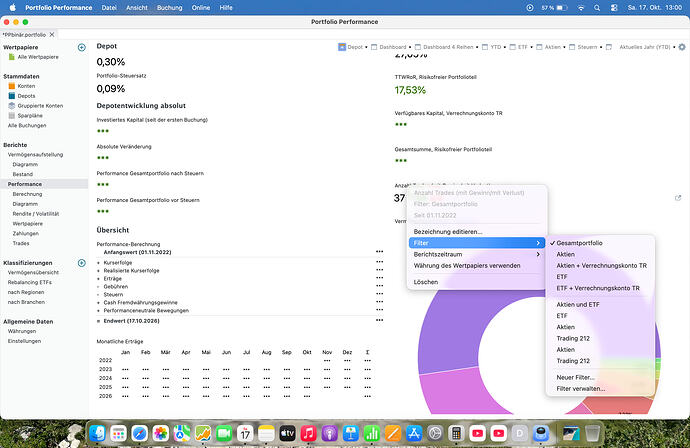The width and height of the screenshot is (690, 448).
Task: Open Rebalancing ETFs classification
Action: pyautogui.click(x=29, y=282)
